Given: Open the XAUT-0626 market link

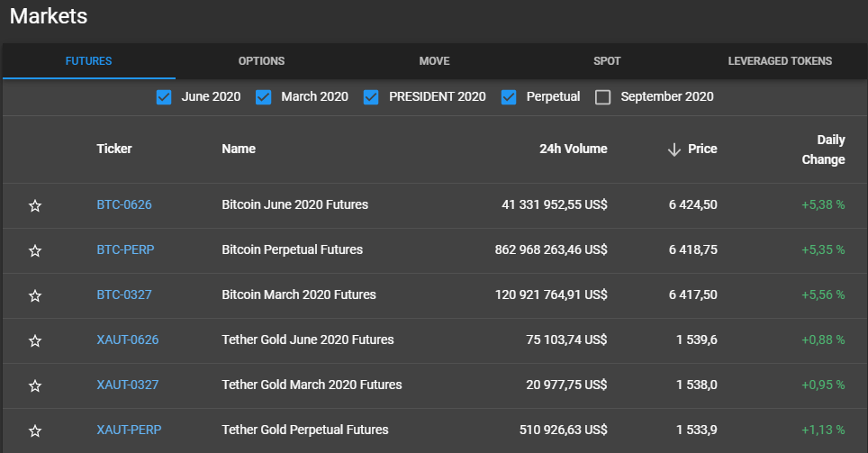Looking at the screenshot, I should click(x=128, y=340).
